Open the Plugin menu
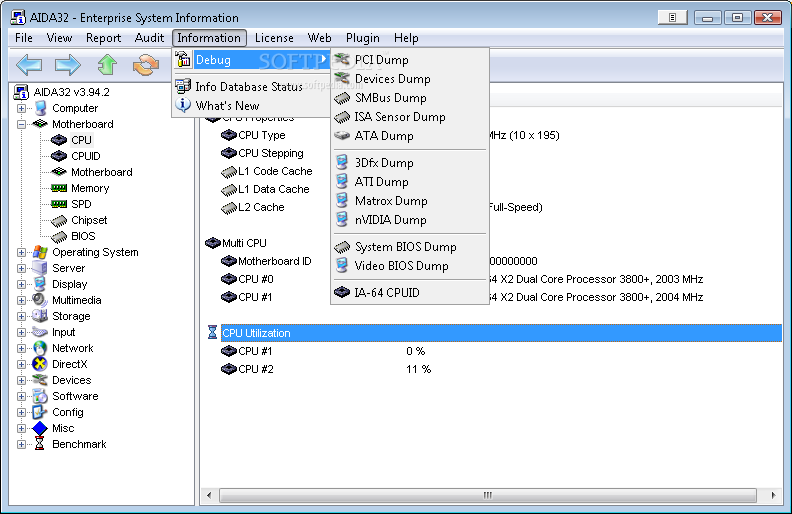The image size is (792, 514). click(362, 38)
